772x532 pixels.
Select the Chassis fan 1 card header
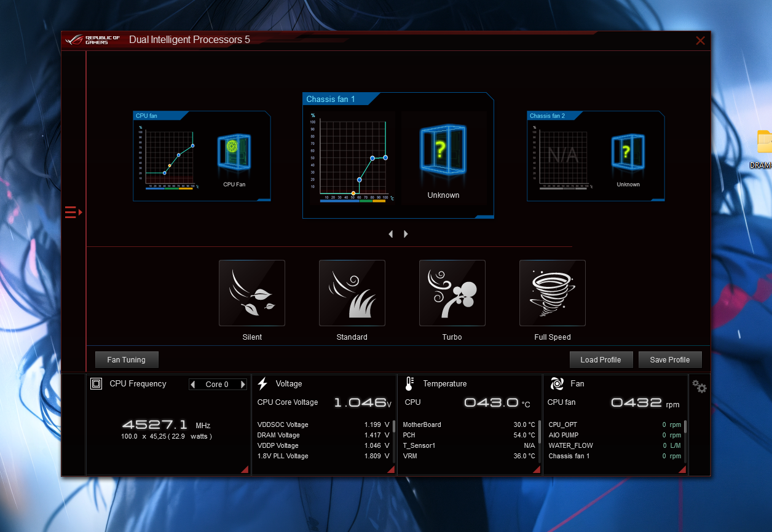342,99
